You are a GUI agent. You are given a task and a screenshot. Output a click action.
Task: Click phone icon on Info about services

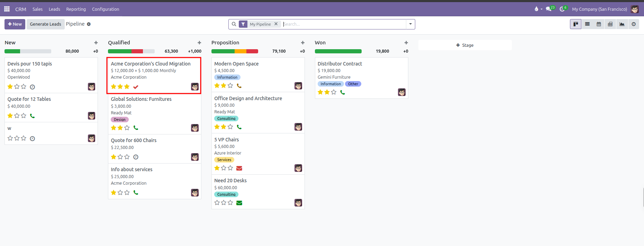click(136, 192)
